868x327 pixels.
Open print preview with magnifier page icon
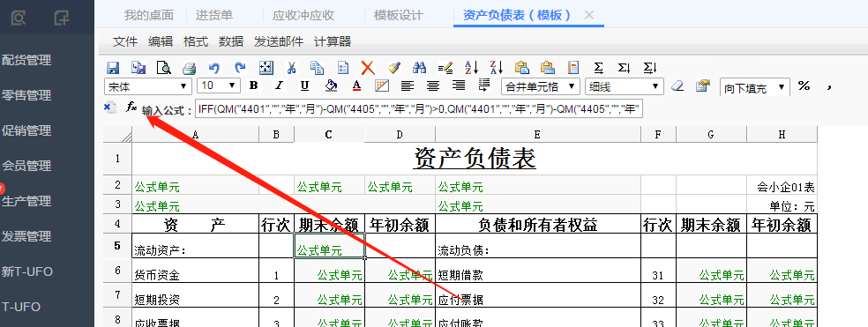click(x=164, y=68)
